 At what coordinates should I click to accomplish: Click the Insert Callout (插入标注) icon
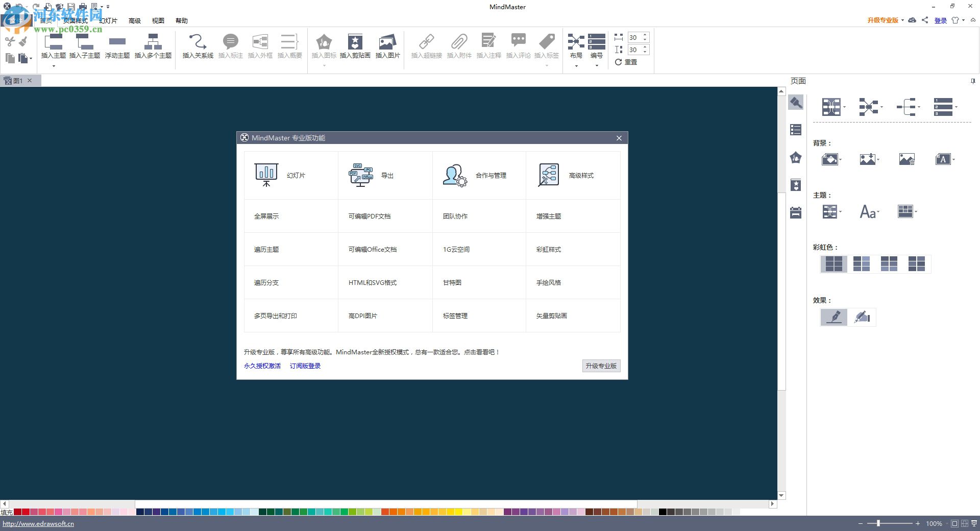point(231,41)
